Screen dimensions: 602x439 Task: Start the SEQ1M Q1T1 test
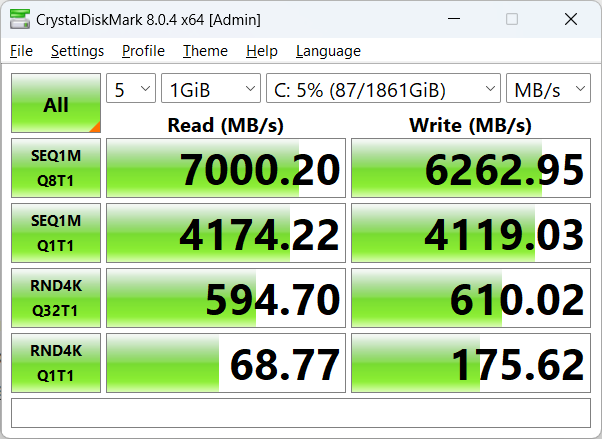tap(56, 233)
